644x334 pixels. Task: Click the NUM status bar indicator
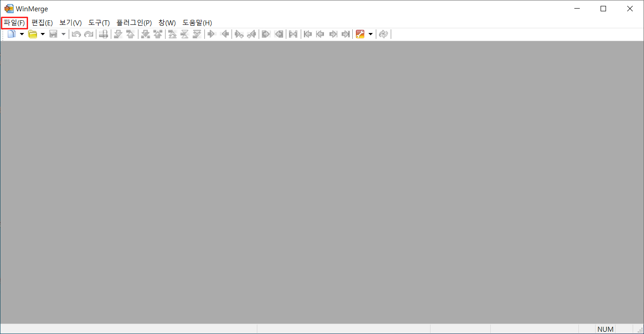(606, 329)
